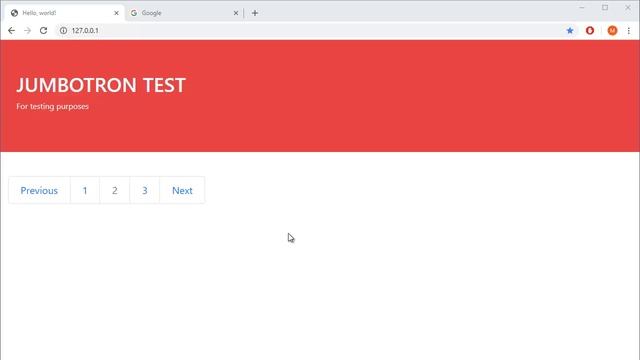
Task: Minimize the browser window
Action: [582, 7]
